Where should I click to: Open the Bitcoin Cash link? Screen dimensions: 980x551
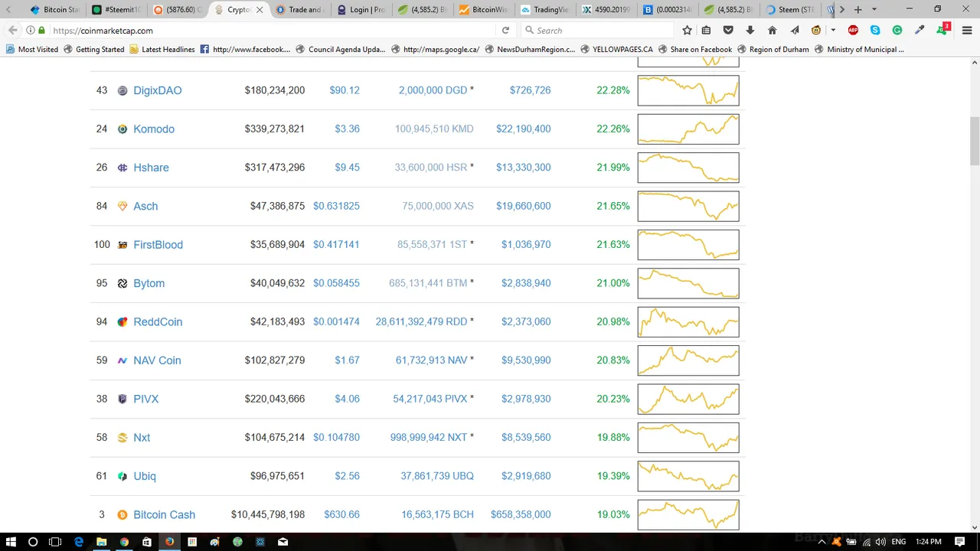pyautogui.click(x=164, y=514)
